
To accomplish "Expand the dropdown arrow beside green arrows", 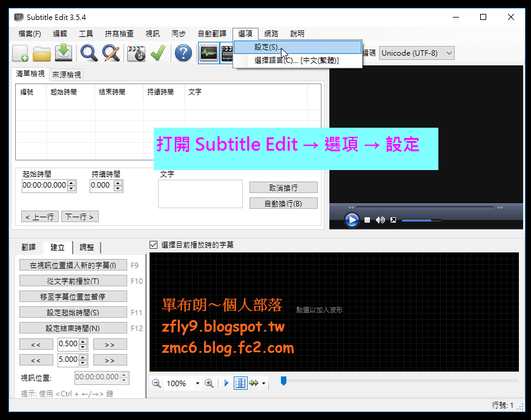I will point(263,384).
